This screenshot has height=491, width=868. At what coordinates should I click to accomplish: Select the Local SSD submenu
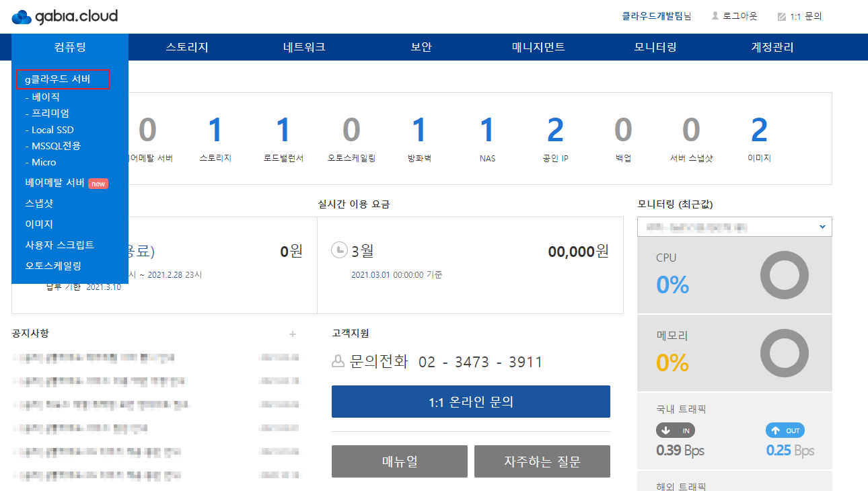(49, 130)
